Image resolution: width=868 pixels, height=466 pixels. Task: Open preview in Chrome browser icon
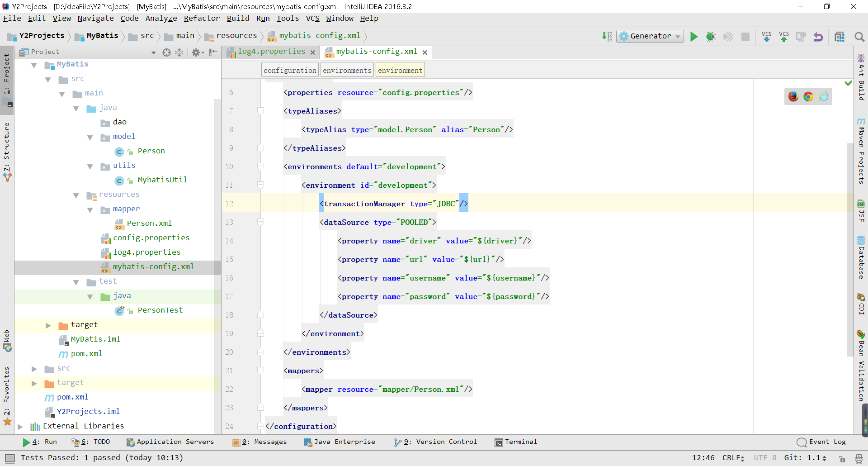tap(808, 96)
